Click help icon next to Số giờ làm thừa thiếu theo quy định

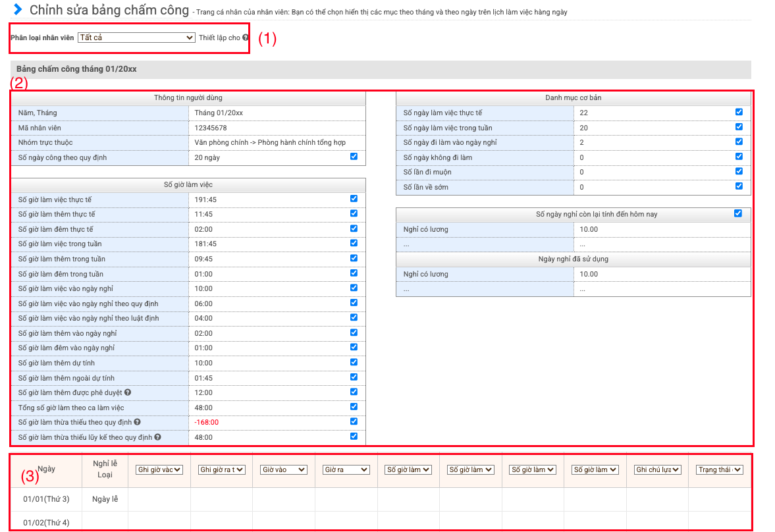[137, 422]
